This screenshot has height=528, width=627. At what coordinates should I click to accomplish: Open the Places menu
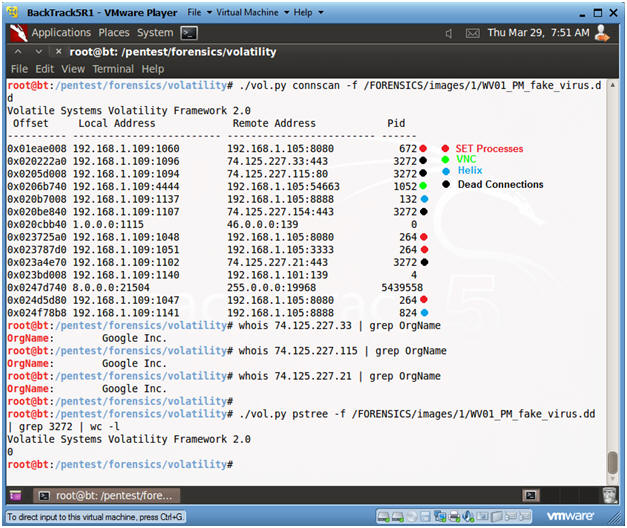click(114, 33)
